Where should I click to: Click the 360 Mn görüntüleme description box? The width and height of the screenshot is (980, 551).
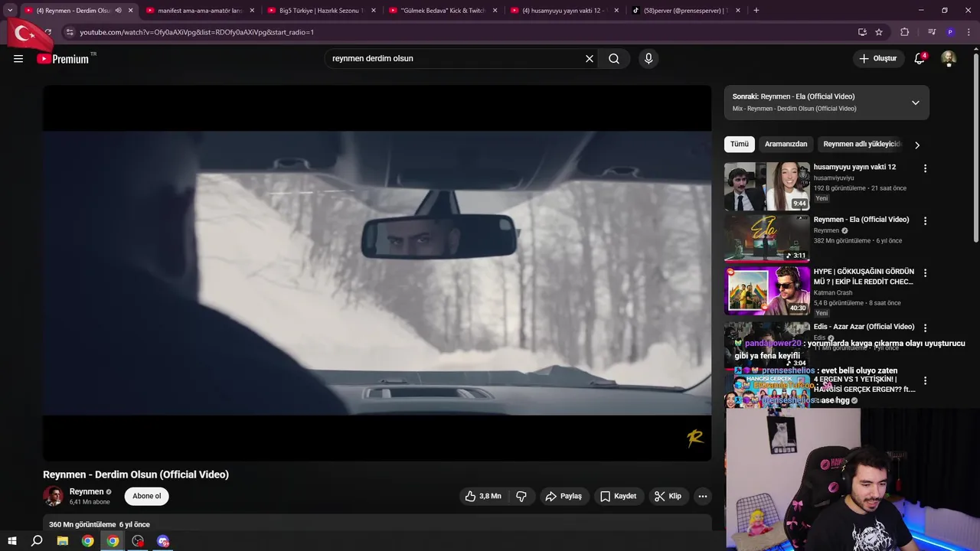377,524
